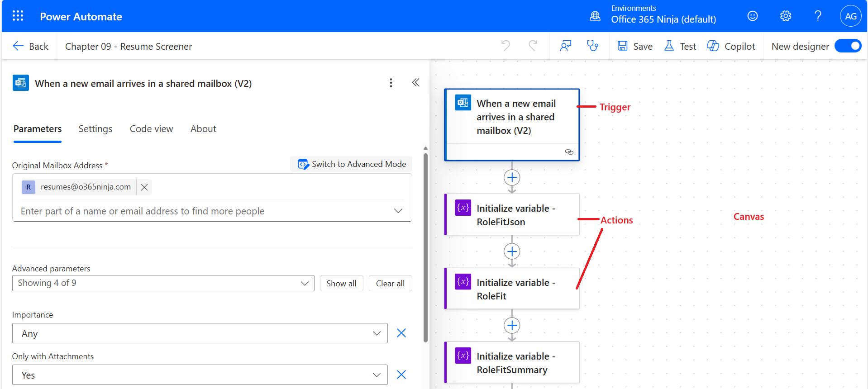Click the Redo arrow icon

[x=533, y=46]
